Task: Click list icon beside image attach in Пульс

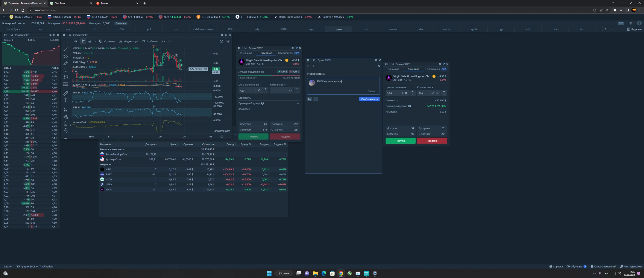Action: [316, 99]
